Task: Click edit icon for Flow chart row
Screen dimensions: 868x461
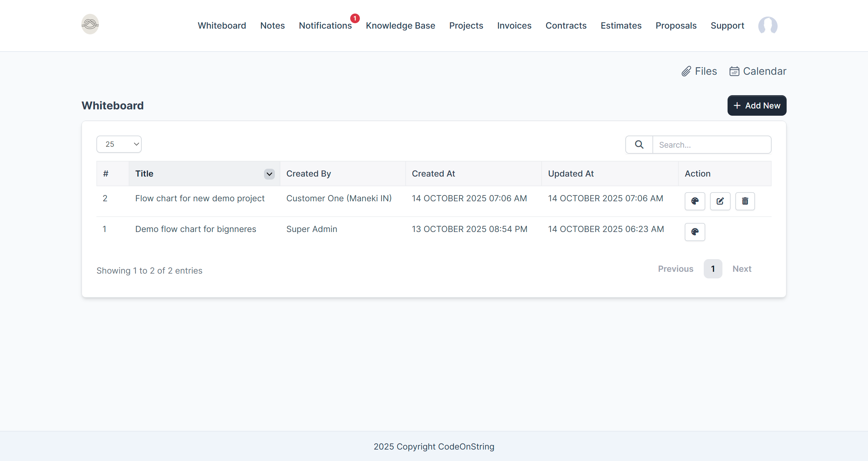Action: [x=720, y=201]
